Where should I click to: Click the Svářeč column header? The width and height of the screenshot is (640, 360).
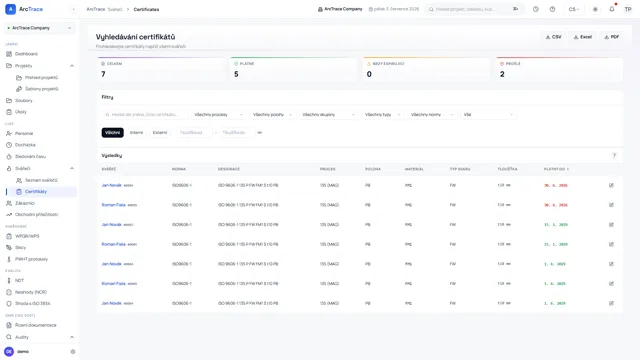click(109, 169)
